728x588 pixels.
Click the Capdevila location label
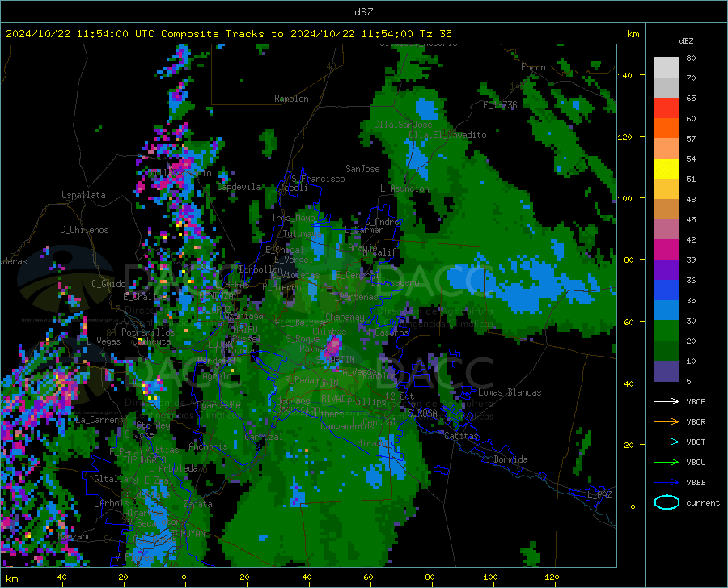click(x=239, y=187)
